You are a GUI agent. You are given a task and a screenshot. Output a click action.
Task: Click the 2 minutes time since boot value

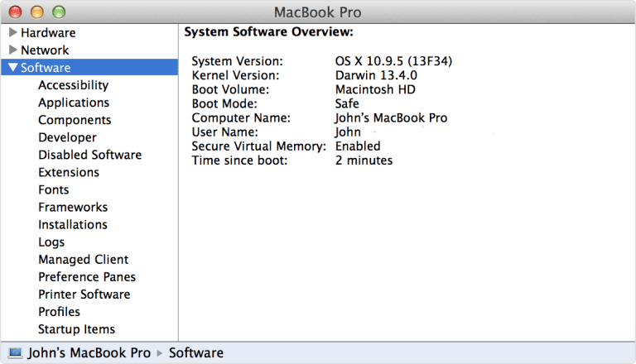364,160
